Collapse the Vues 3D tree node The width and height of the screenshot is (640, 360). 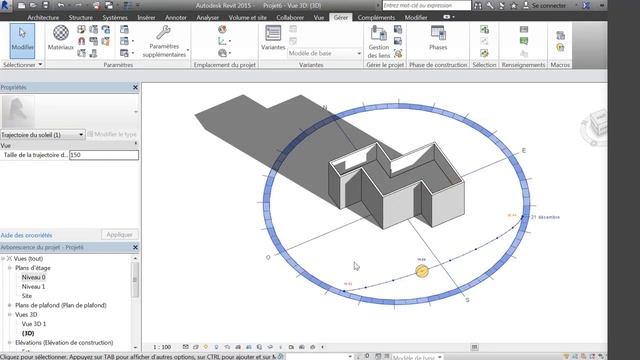[10, 315]
